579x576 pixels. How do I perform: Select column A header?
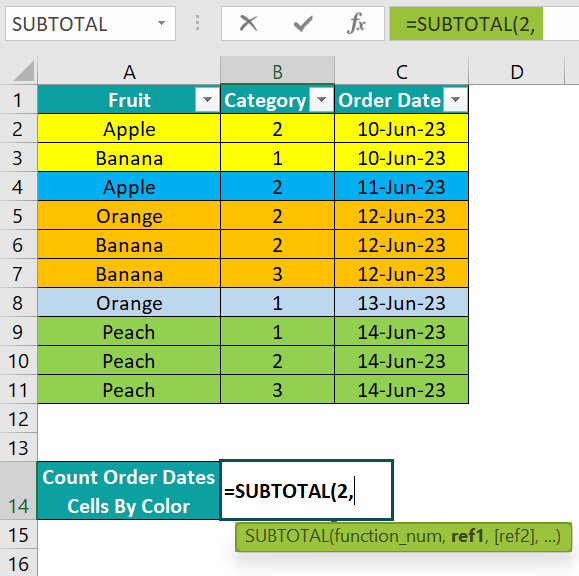pyautogui.click(x=129, y=71)
